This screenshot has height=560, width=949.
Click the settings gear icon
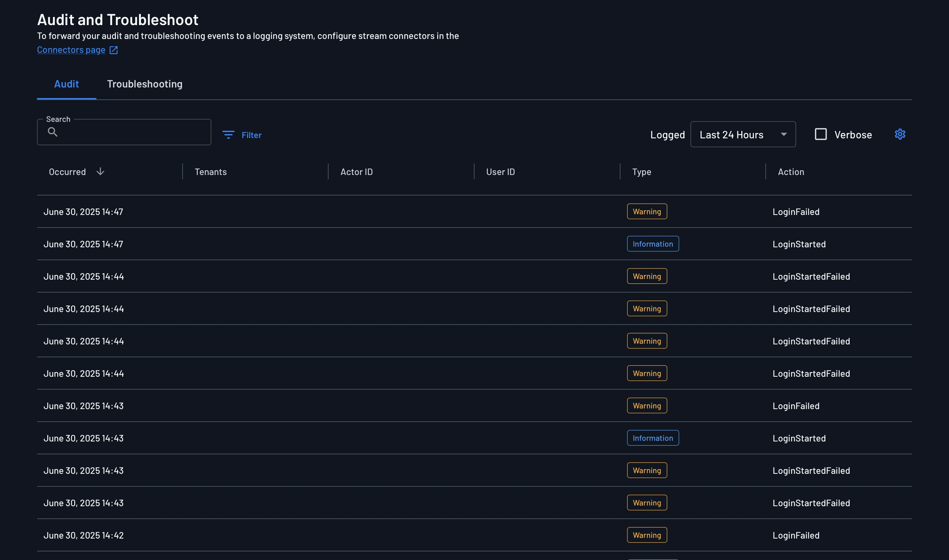click(x=899, y=134)
